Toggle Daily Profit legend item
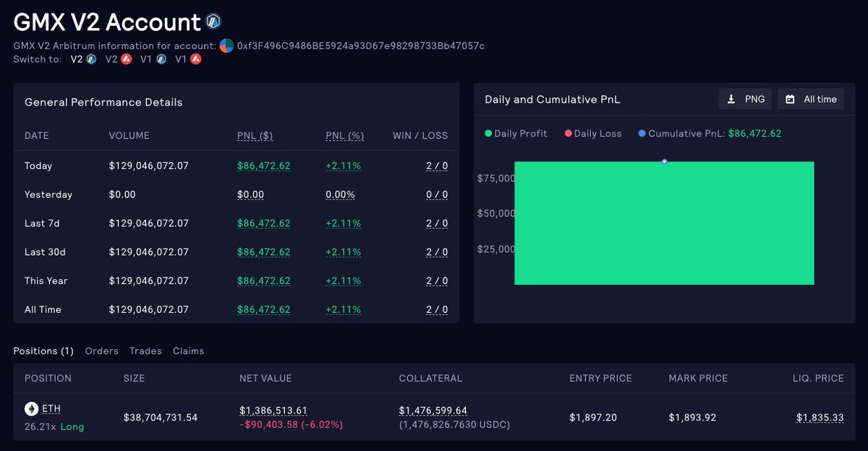The height and width of the screenshot is (451, 868). (x=516, y=134)
